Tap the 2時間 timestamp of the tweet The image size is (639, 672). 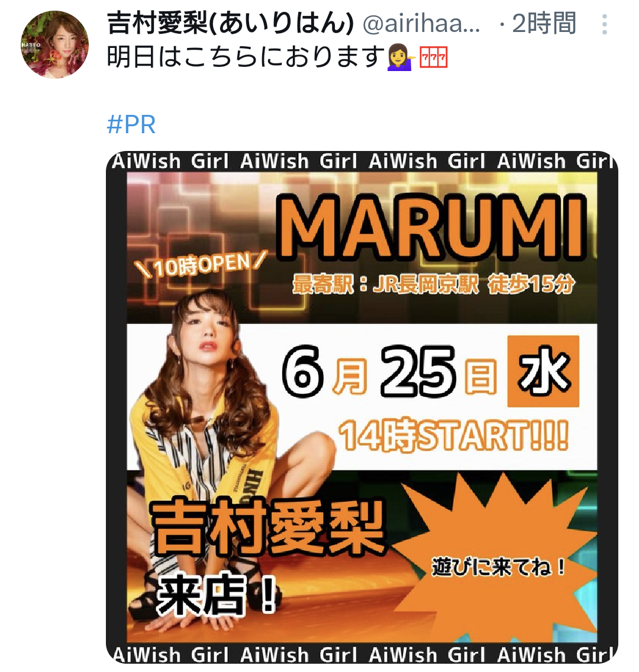544,24
